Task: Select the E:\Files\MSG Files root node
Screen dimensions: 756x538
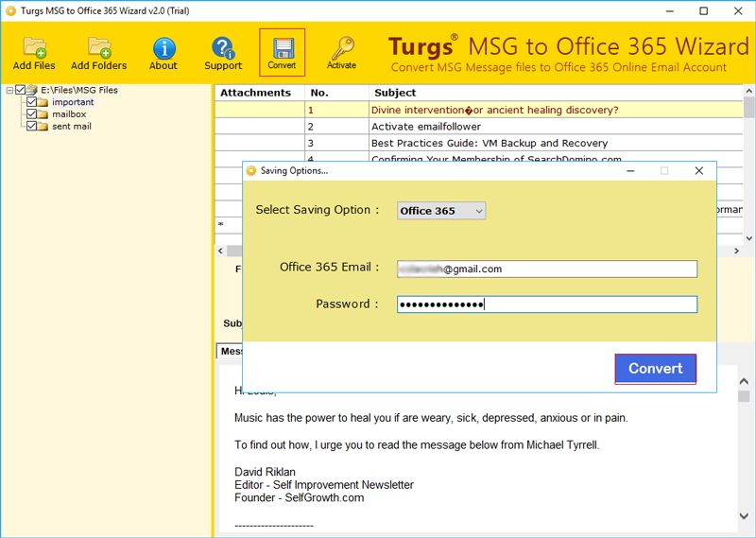Action: coord(79,90)
